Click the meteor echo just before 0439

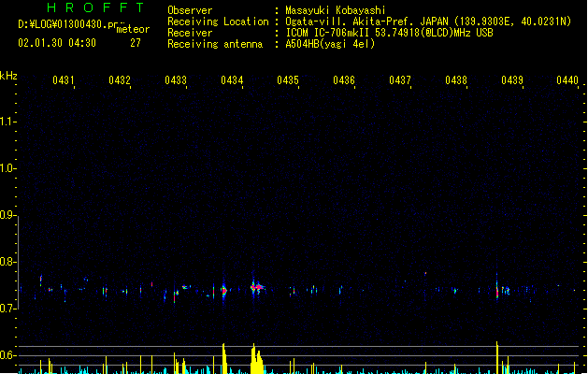(497, 291)
